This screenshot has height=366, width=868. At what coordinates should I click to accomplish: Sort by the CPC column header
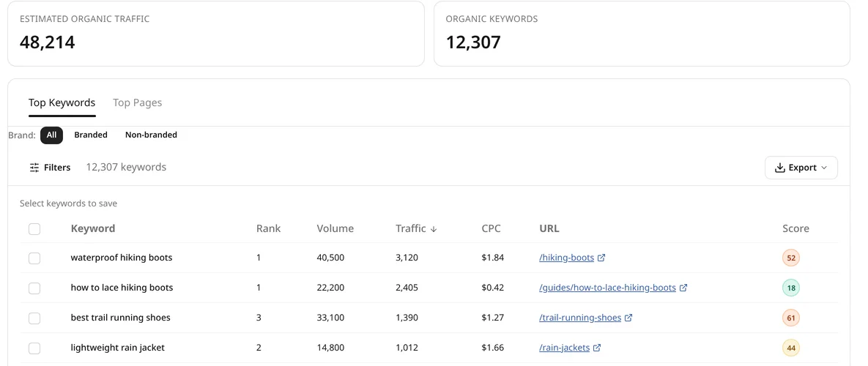[x=491, y=229]
